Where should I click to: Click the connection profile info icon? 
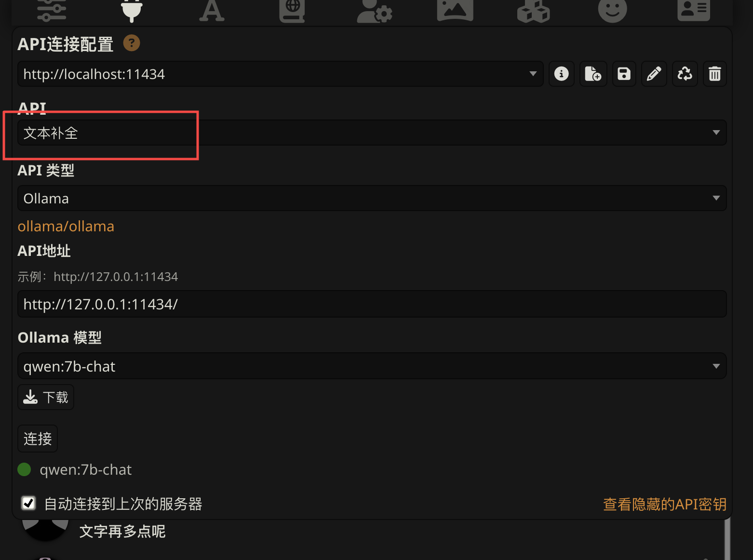coord(562,74)
